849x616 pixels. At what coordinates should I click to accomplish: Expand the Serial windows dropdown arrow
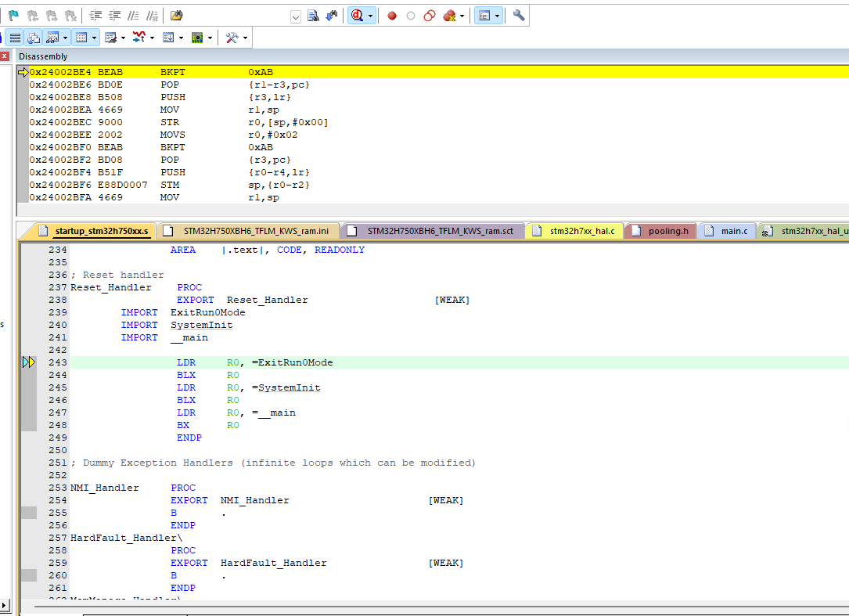tap(124, 38)
